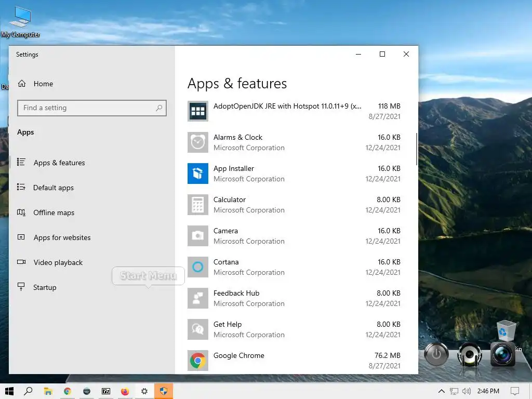Click the Get Help app icon
532x399 pixels.
(198, 329)
